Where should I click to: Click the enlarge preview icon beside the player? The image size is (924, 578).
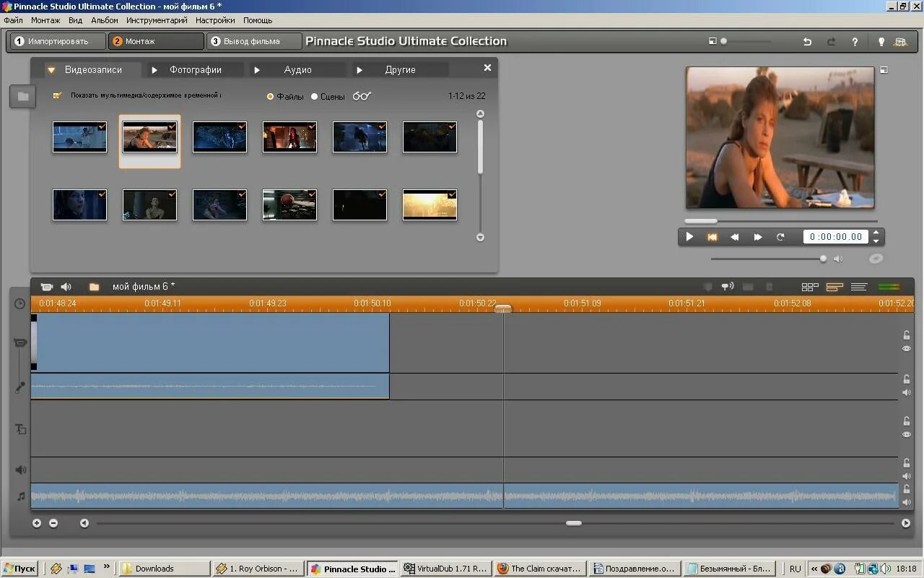[x=884, y=70]
